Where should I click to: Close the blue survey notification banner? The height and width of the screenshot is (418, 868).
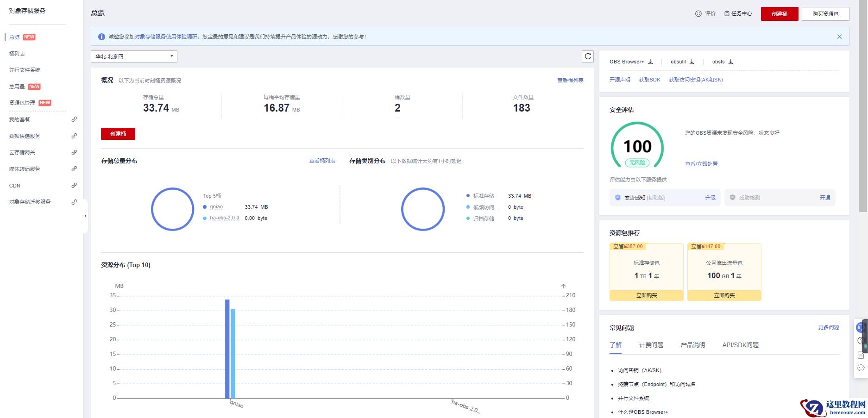pos(839,37)
